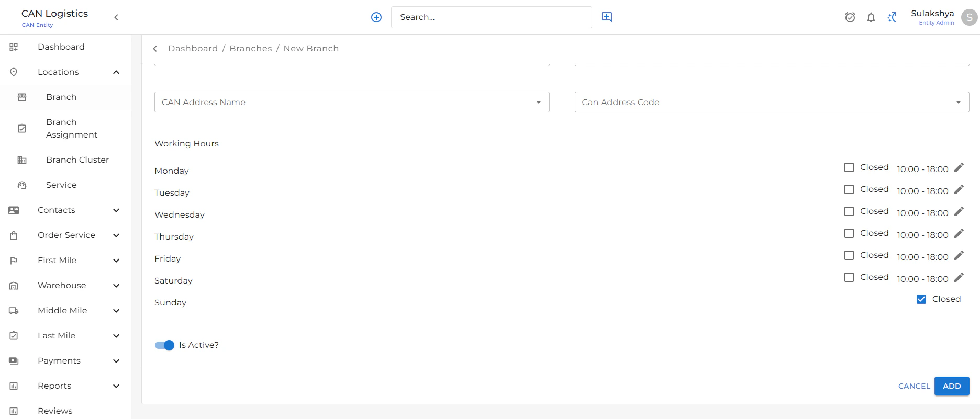
Task: Collapse the sidebar with the left chevron
Action: tap(116, 17)
